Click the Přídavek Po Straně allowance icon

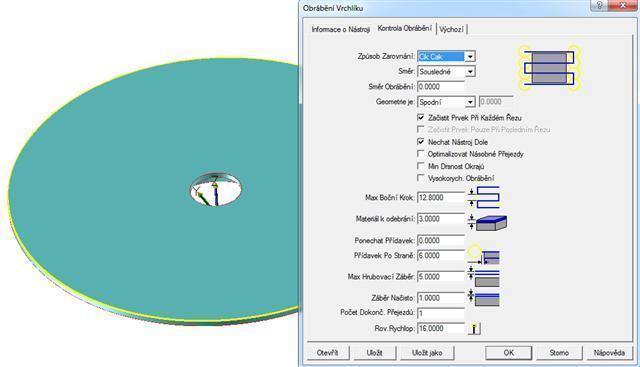(x=484, y=255)
